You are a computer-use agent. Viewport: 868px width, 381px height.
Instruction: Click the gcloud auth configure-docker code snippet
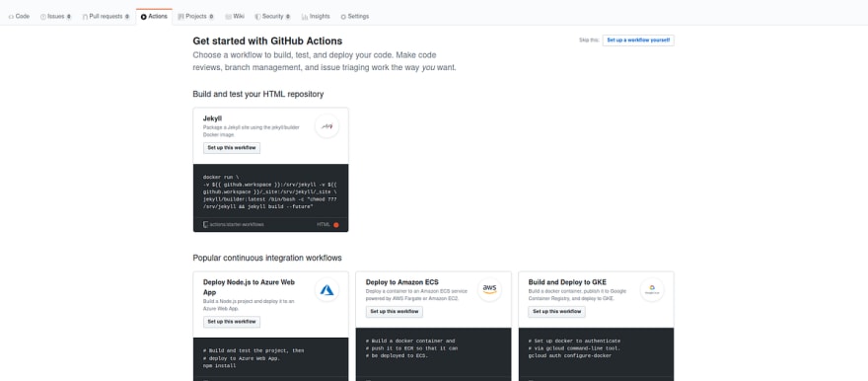click(x=575, y=348)
